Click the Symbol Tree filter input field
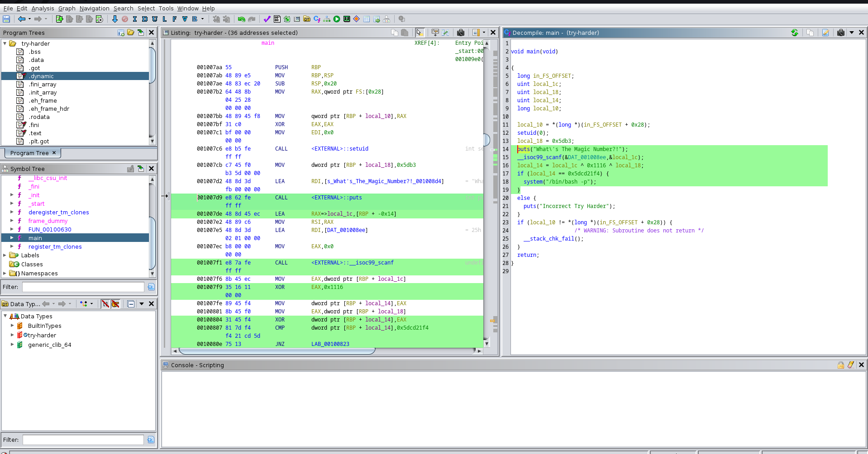868x454 pixels. 83,287
